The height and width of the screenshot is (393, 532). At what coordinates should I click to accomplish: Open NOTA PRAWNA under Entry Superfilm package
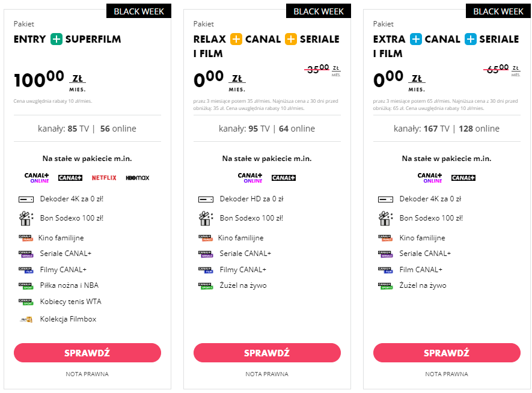[87, 374]
